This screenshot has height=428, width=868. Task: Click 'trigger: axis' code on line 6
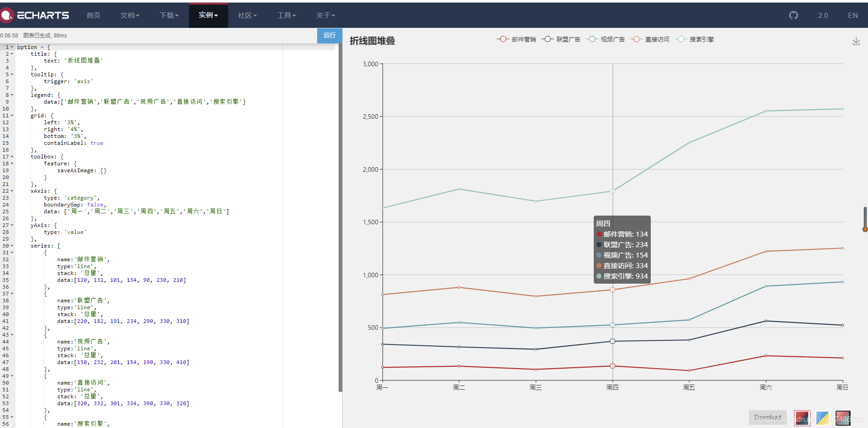68,81
